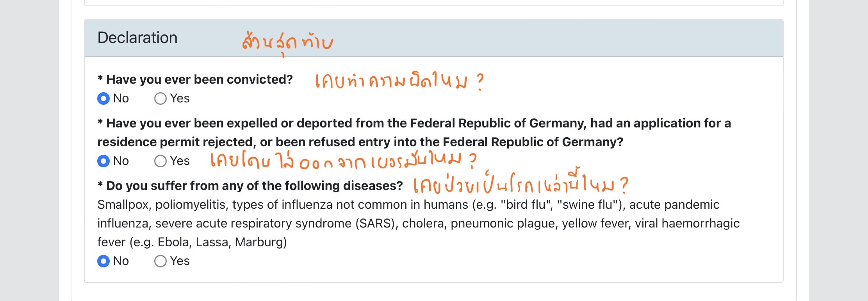Choose No for expelled from Germany question
Image resolution: width=868 pixels, height=301 pixels.
103,161
